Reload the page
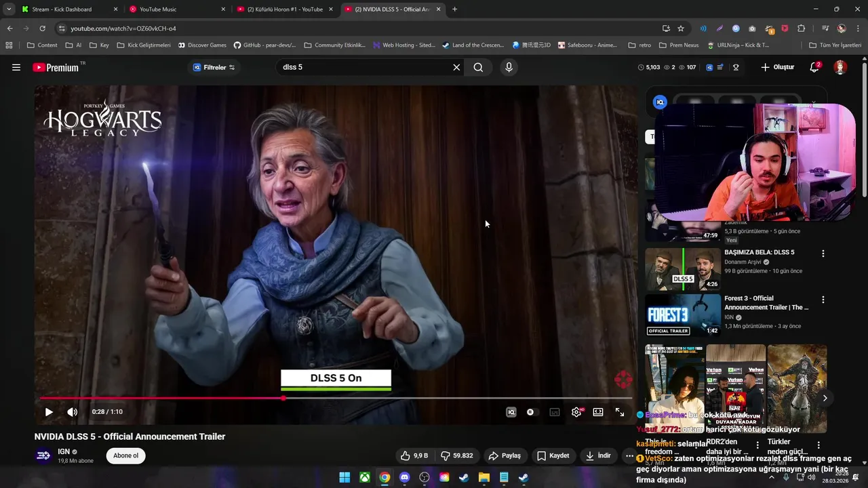Screen dimensions: 868x488 tap(42, 28)
